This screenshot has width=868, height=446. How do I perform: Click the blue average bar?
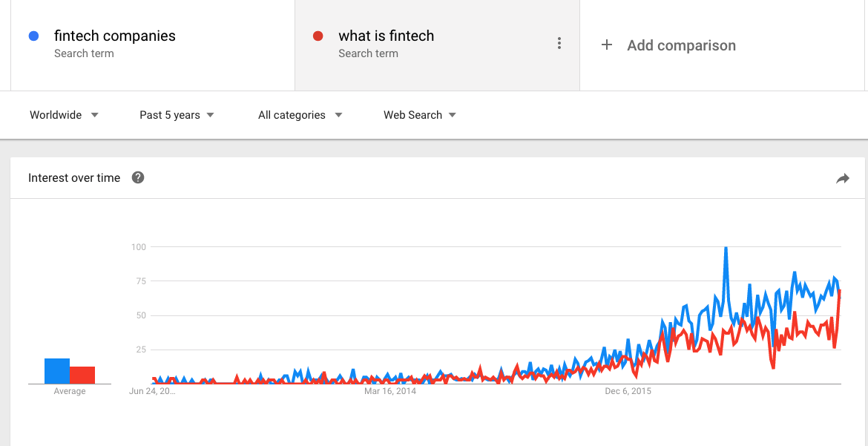[x=57, y=371]
